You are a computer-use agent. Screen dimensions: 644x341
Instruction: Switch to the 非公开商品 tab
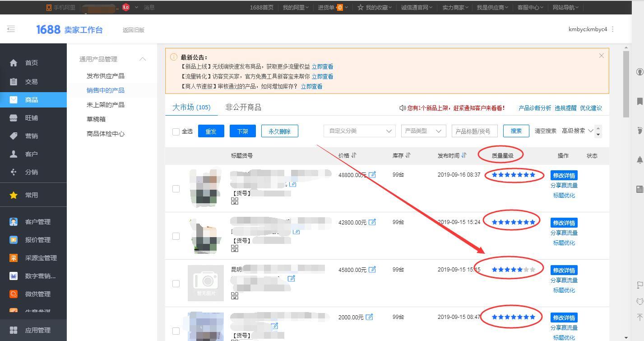[x=243, y=107]
